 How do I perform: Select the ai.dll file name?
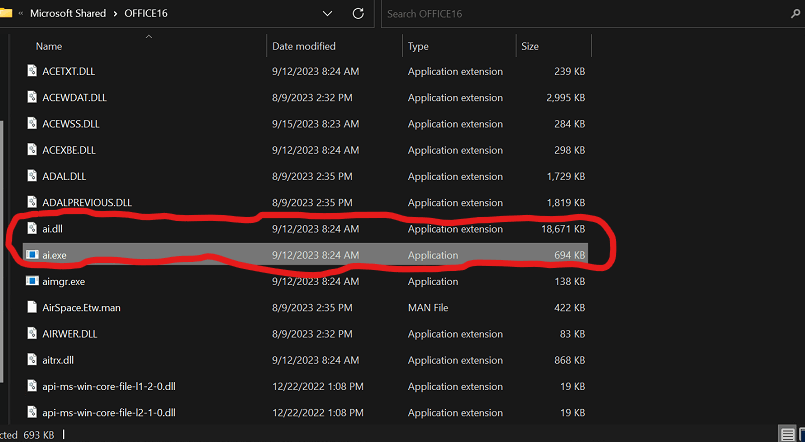(x=52, y=228)
